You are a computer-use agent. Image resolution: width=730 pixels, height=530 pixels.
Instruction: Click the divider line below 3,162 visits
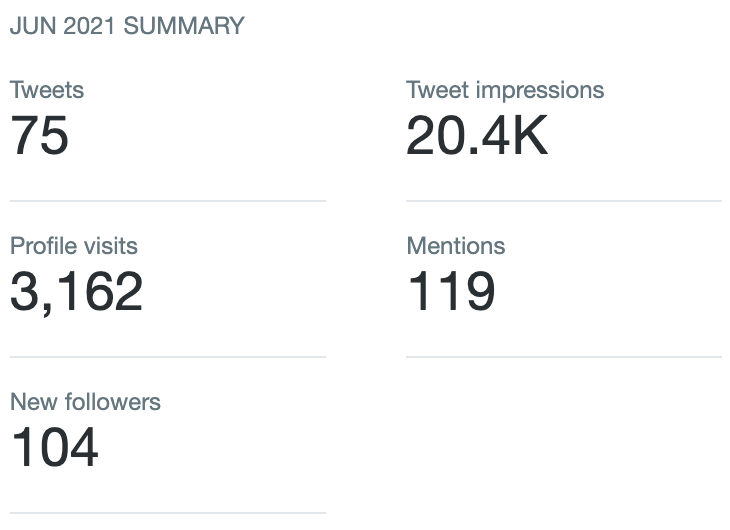(168, 357)
